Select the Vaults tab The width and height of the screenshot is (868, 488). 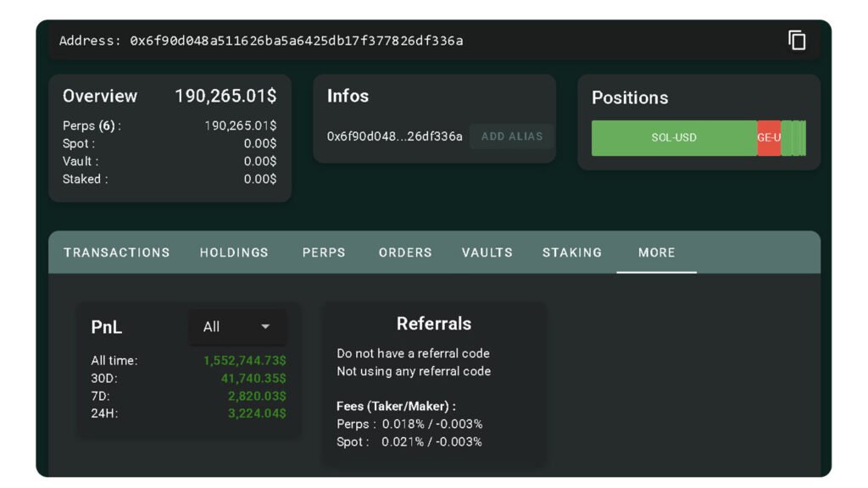pos(487,252)
